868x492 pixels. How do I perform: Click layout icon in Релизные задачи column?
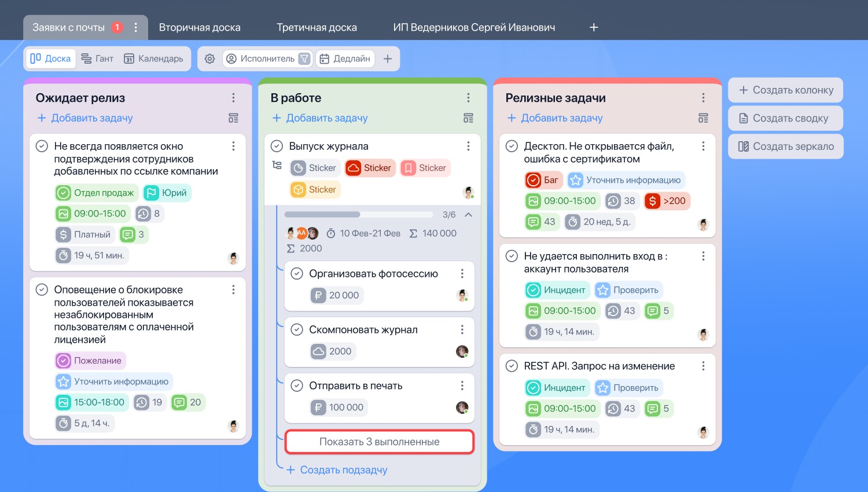pos(703,118)
